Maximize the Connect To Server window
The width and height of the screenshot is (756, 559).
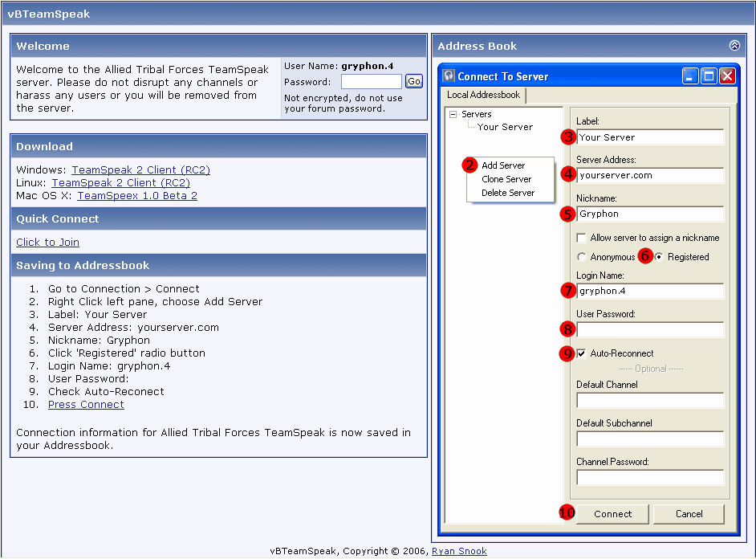pyautogui.click(x=709, y=76)
